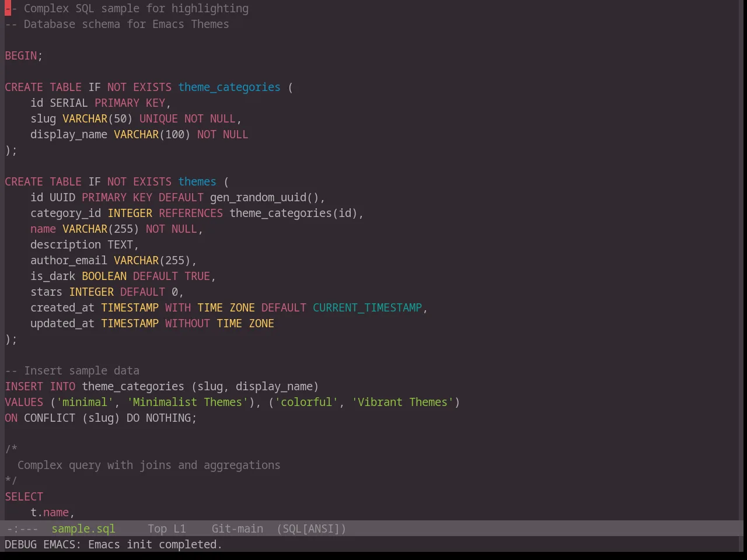Click the 'minimal' string literal

pyautogui.click(x=85, y=402)
